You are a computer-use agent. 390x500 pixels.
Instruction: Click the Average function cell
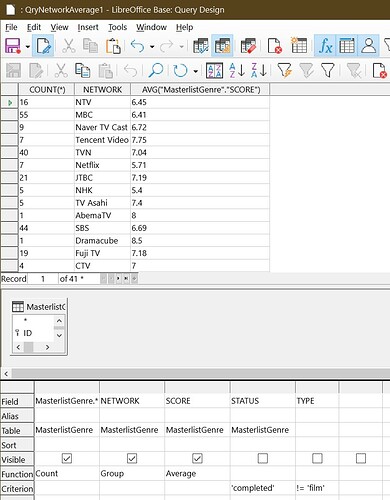tap(197, 473)
